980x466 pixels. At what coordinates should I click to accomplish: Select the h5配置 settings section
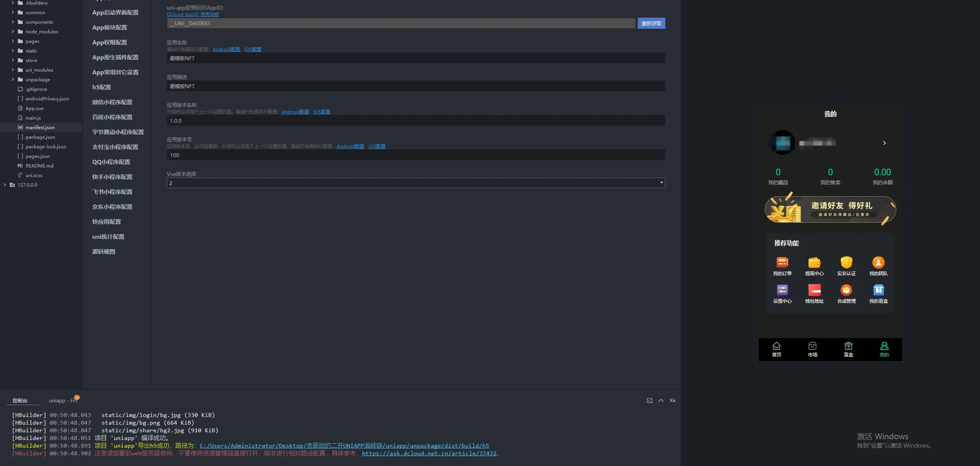101,87
